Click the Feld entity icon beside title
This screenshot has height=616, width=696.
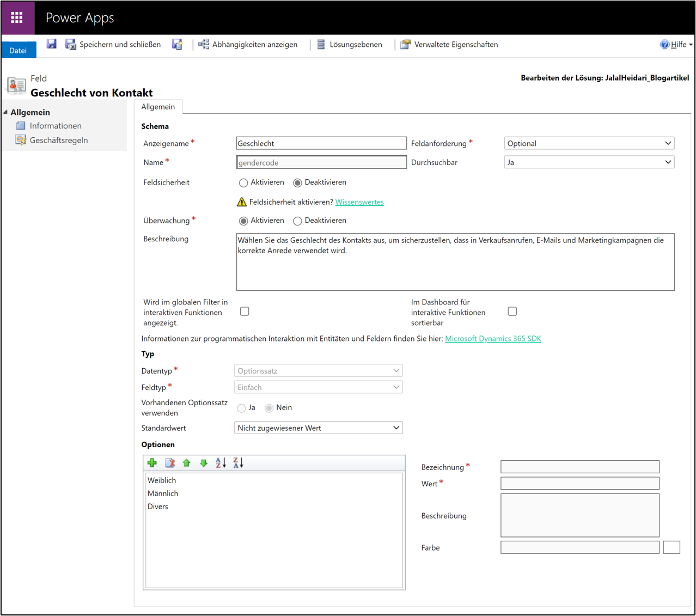pos(16,86)
